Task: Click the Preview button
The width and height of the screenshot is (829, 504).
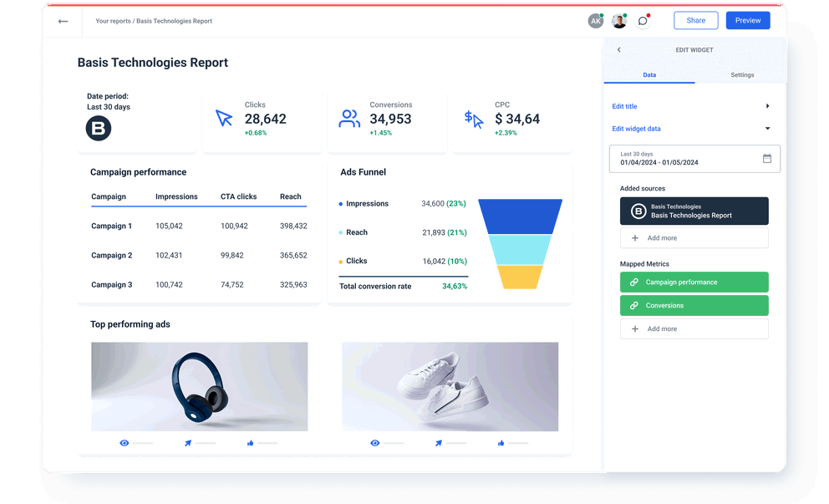Action: pyautogui.click(x=748, y=20)
